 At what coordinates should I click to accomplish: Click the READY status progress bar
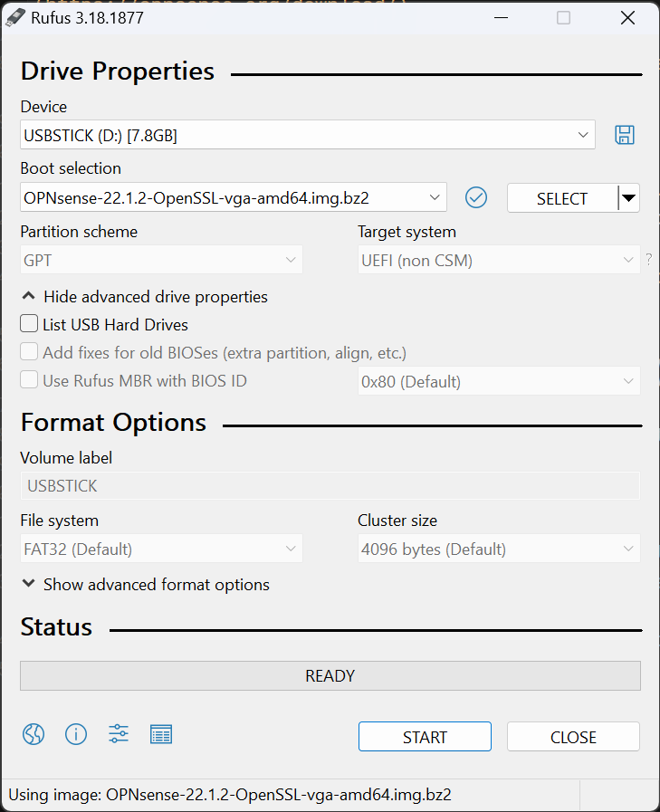point(330,676)
